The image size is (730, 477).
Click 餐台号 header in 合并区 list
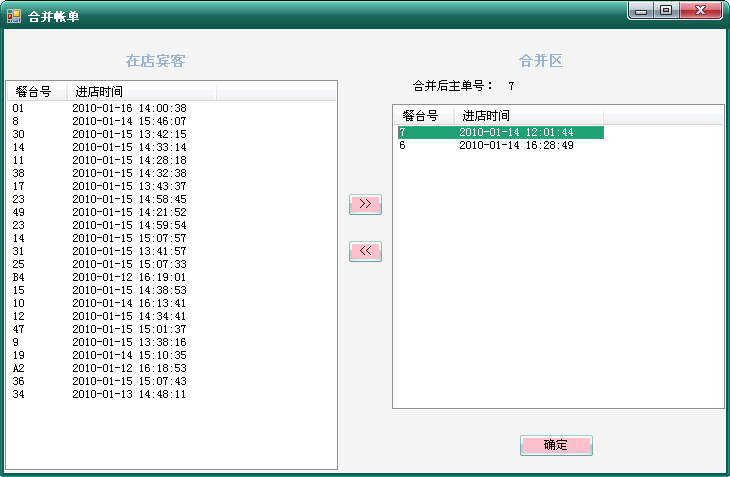(x=424, y=115)
